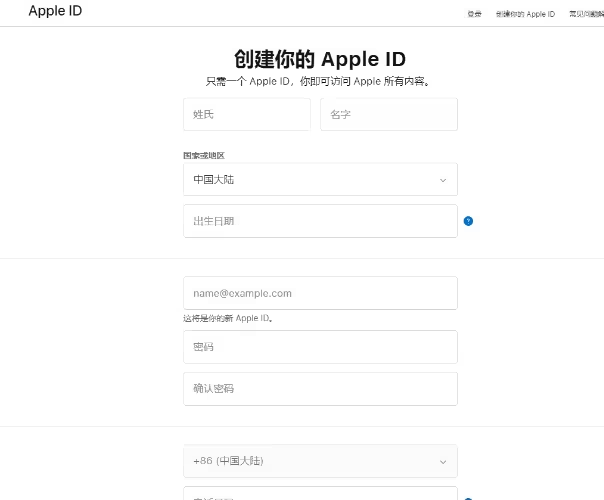Focus the 密码 password field

coord(320,347)
